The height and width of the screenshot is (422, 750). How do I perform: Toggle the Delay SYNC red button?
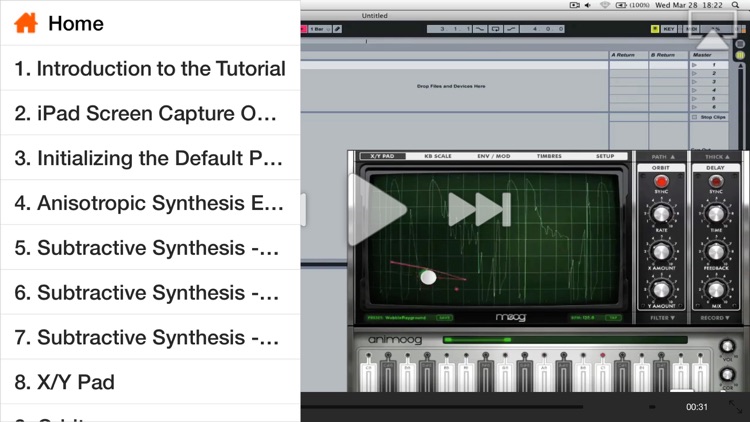(716, 181)
